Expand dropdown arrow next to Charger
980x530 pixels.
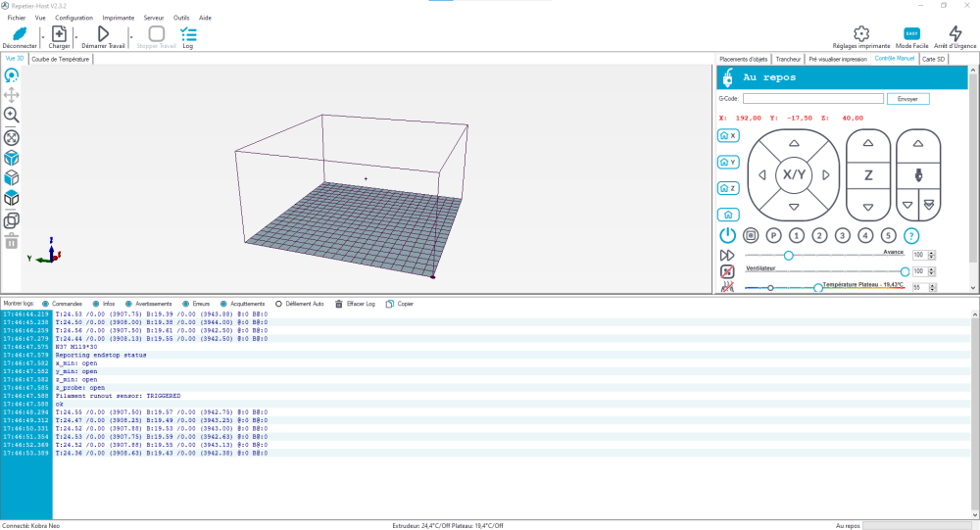(x=76, y=37)
